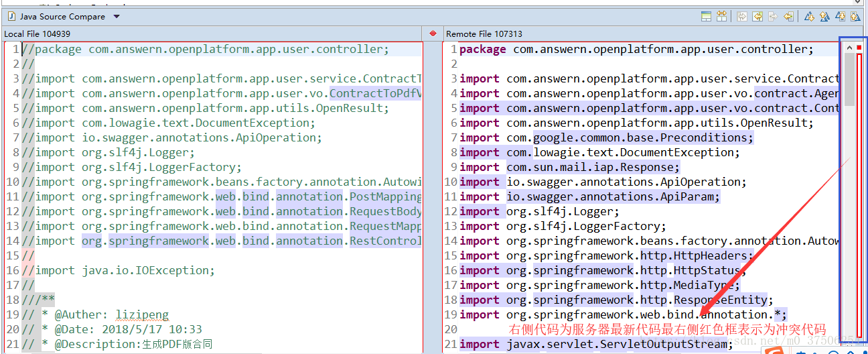Select the Local File 104939 pane header
Viewport: 868px width, 354px height.
coord(38,34)
